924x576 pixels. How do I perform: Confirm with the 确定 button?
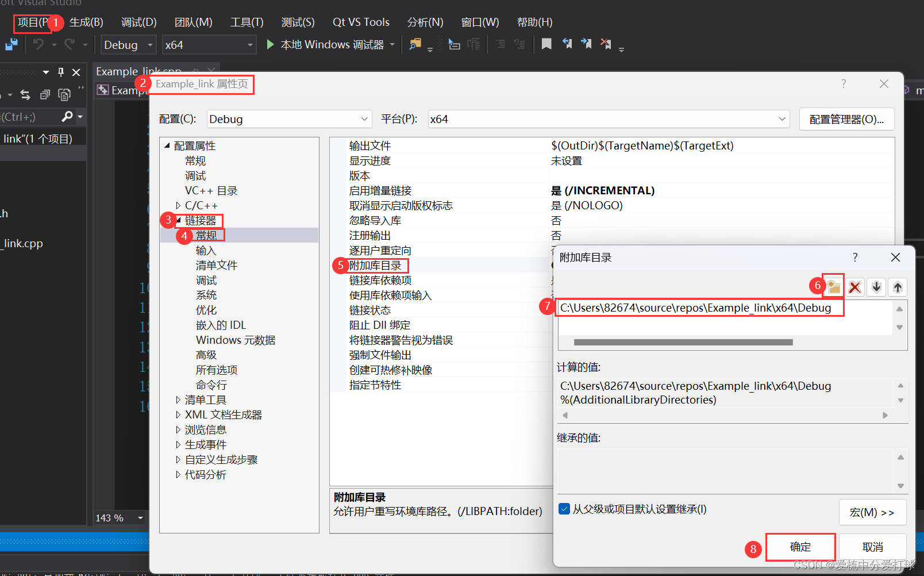pyautogui.click(x=800, y=547)
